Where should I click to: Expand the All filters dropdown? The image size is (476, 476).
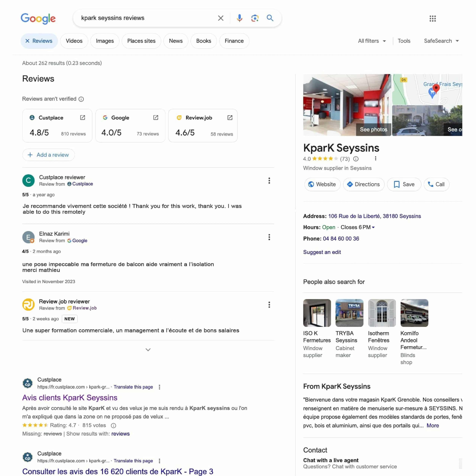click(372, 41)
